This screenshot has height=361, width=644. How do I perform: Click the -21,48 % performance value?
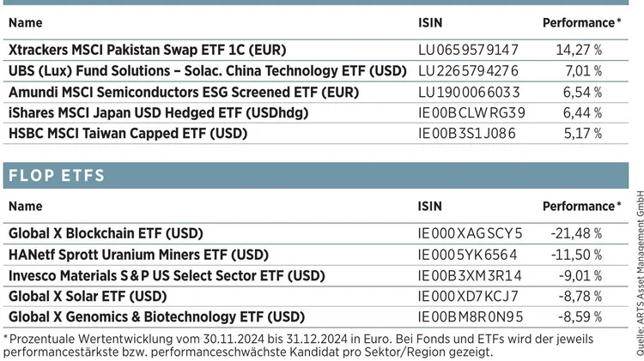pyautogui.click(x=576, y=233)
